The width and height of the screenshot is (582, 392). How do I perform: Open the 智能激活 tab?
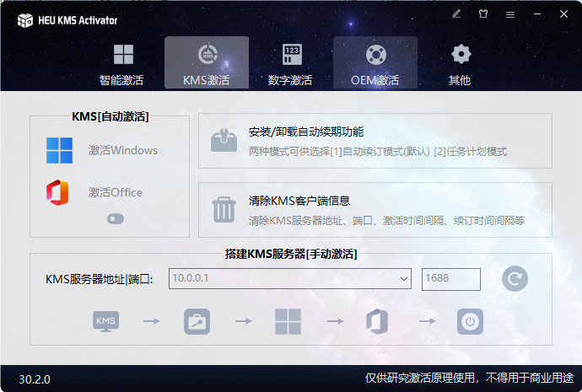[x=122, y=63]
